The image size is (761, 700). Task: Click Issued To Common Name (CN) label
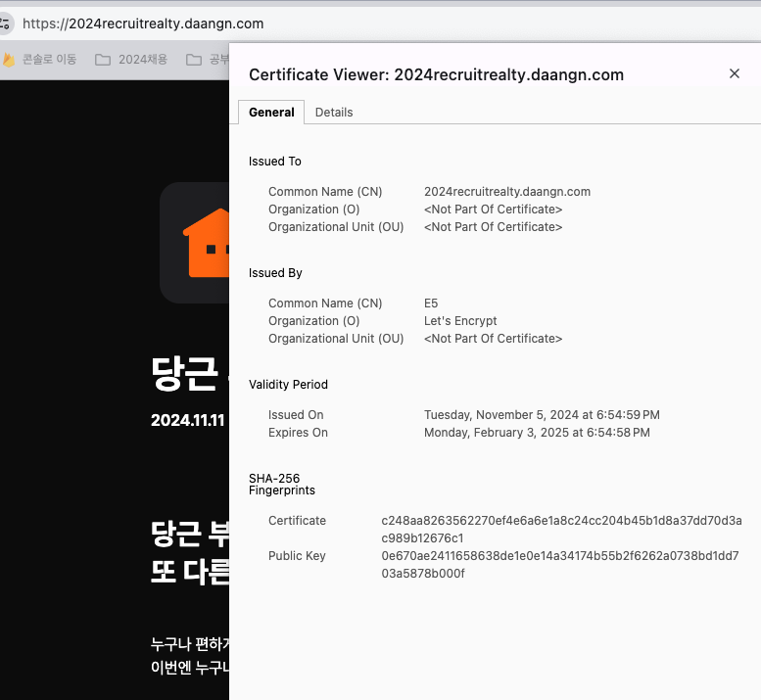click(325, 192)
